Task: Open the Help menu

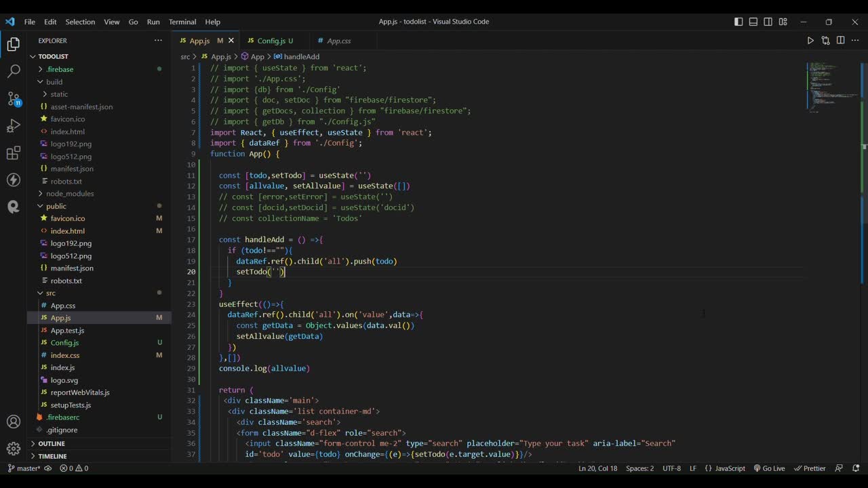Action: pyautogui.click(x=212, y=22)
